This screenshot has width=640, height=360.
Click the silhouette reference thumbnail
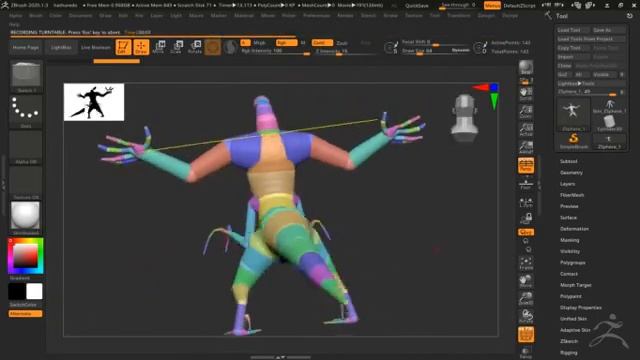[x=94, y=102]
